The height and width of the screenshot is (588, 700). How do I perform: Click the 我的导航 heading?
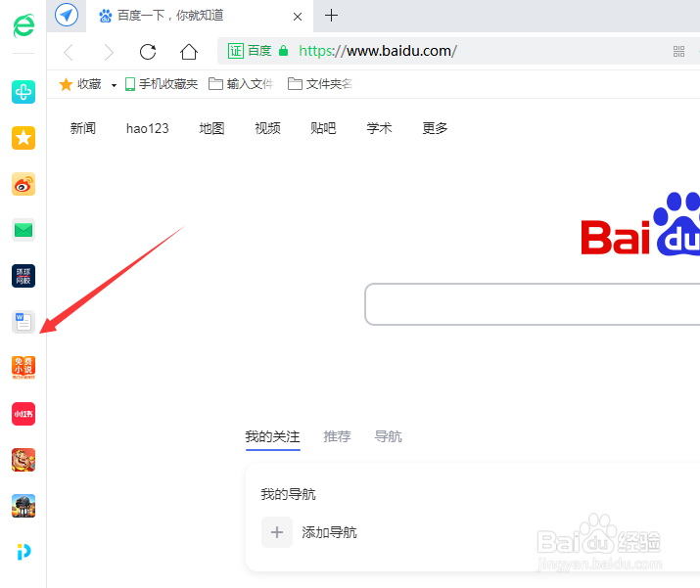click(x=289, y=494)
